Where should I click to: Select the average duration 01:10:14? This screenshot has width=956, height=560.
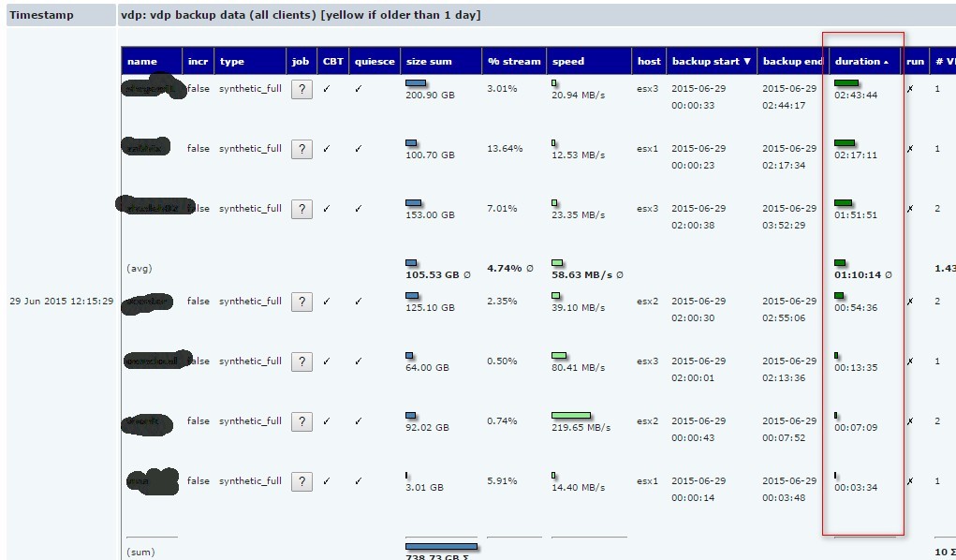858,275
